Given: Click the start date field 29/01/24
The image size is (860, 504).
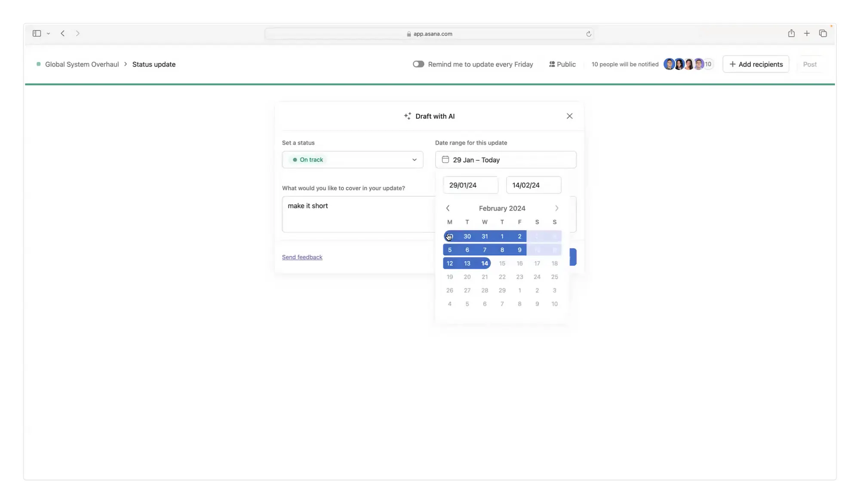Looking at the screenshot, I should (470, 185).
